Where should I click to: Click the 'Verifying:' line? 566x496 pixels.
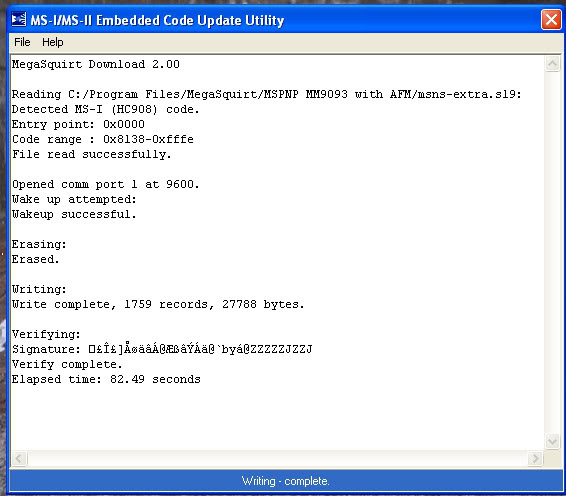[46, 335]
